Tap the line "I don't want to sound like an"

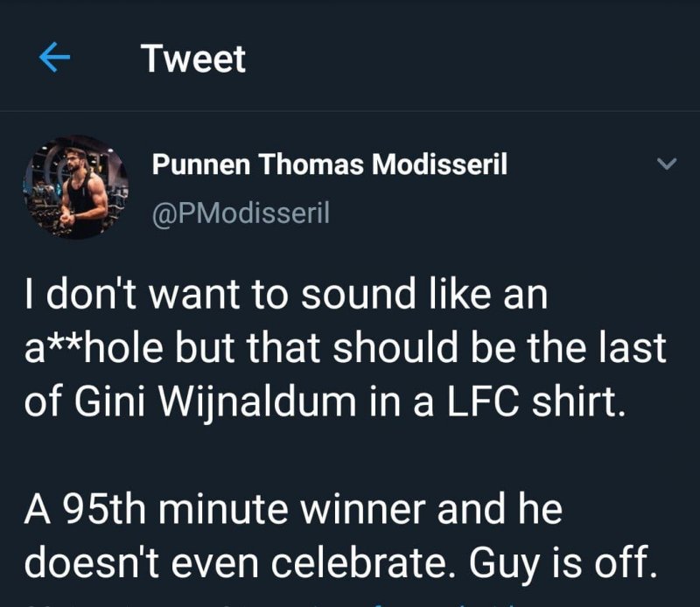[285, 295]
